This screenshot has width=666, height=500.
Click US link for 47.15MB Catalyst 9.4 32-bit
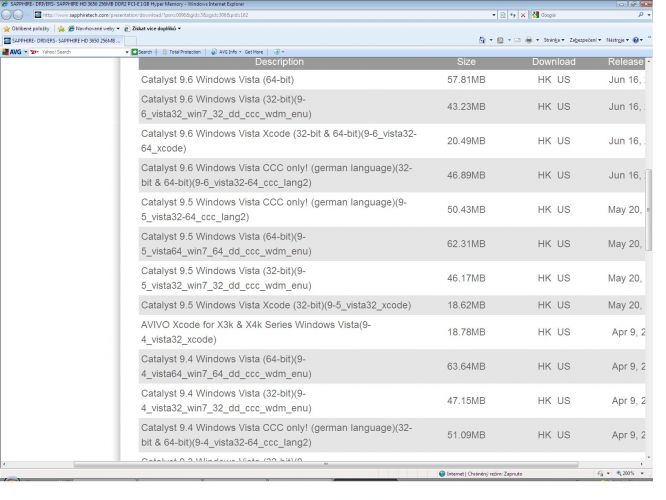564,401
